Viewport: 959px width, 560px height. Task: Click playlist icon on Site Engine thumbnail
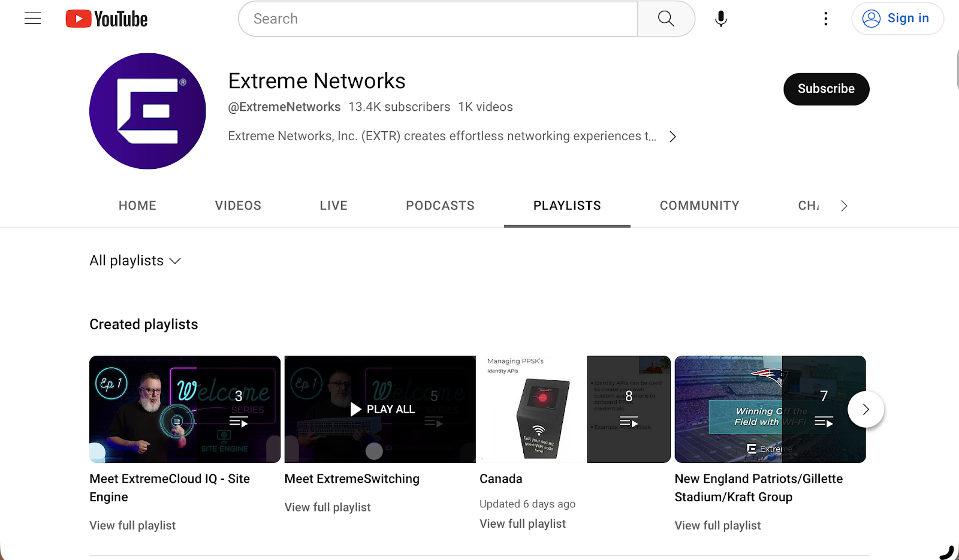click(x=239, y=422)
